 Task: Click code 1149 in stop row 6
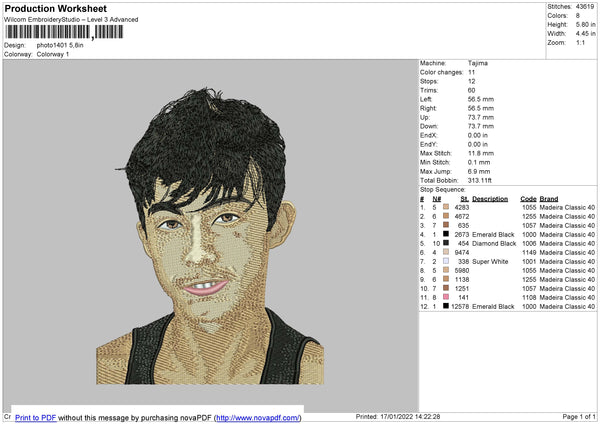pos(529,253)
